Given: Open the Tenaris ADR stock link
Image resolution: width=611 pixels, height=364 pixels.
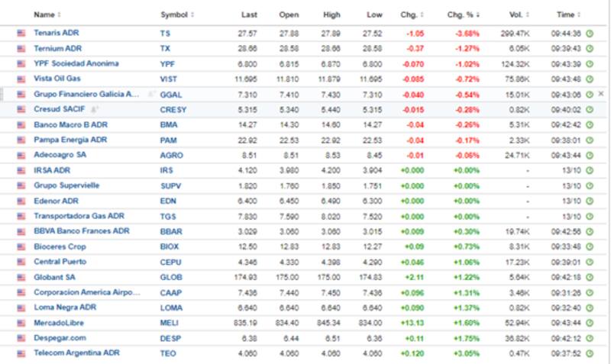Looking at the screenshot, I should coord(57,34).
